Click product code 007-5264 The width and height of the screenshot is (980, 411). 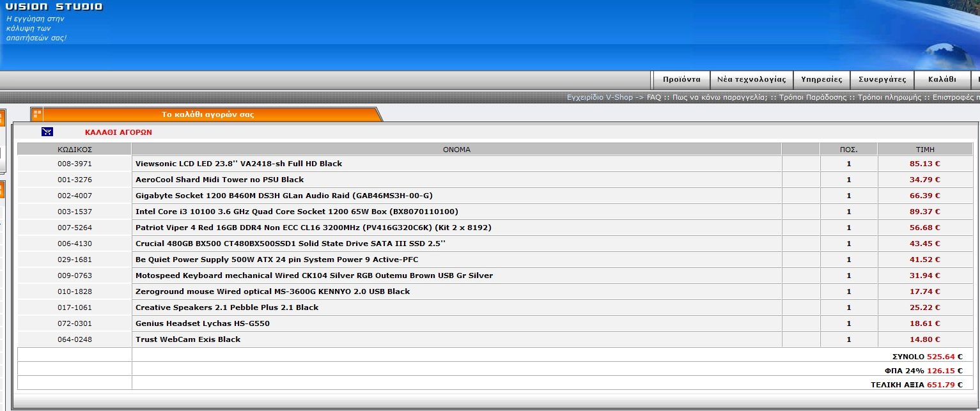75,228
